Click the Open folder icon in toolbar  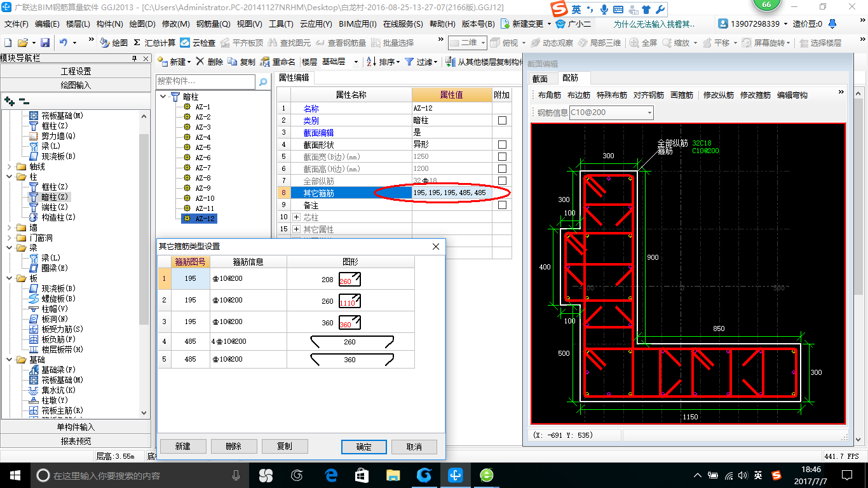point(23,43)
